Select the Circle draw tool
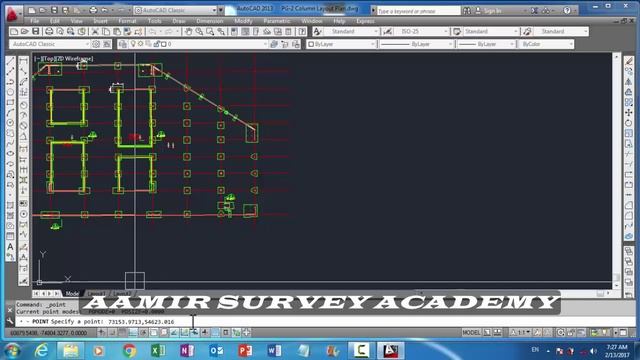 point(11,123)
